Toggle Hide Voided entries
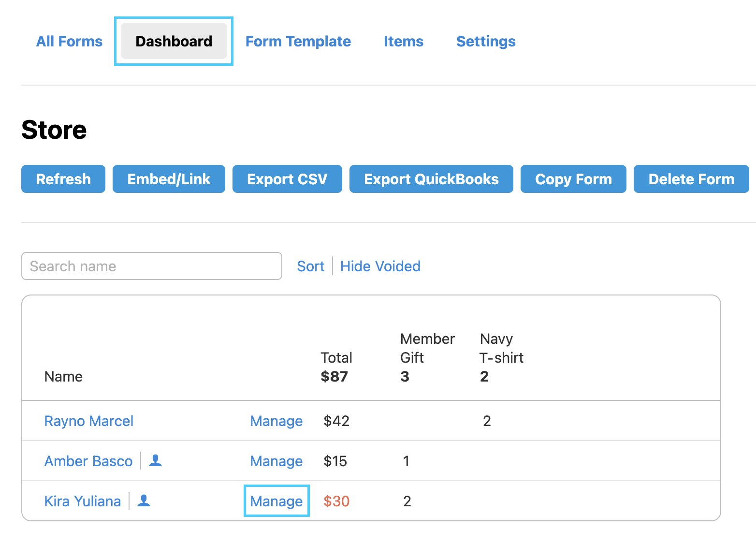756x545 pixels. pos(380,266)
